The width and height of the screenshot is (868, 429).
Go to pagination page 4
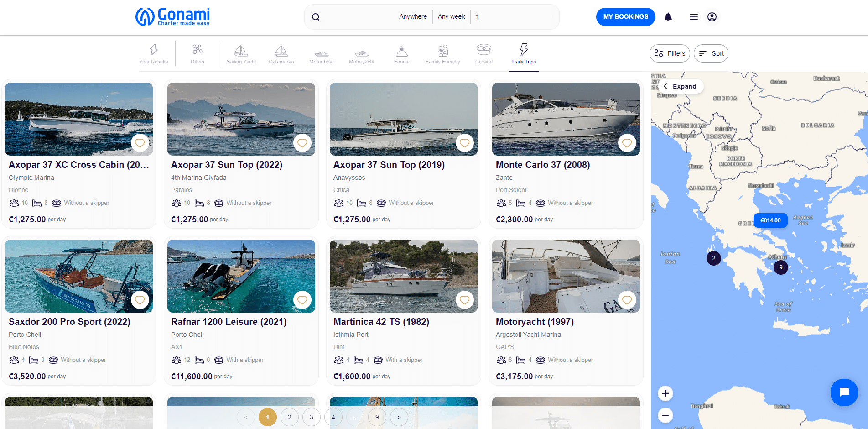(333, 417)
